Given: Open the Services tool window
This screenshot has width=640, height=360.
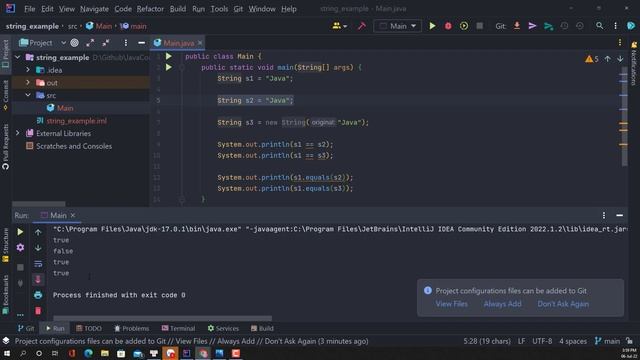Looking at the screenshot, I should [223, 328].
